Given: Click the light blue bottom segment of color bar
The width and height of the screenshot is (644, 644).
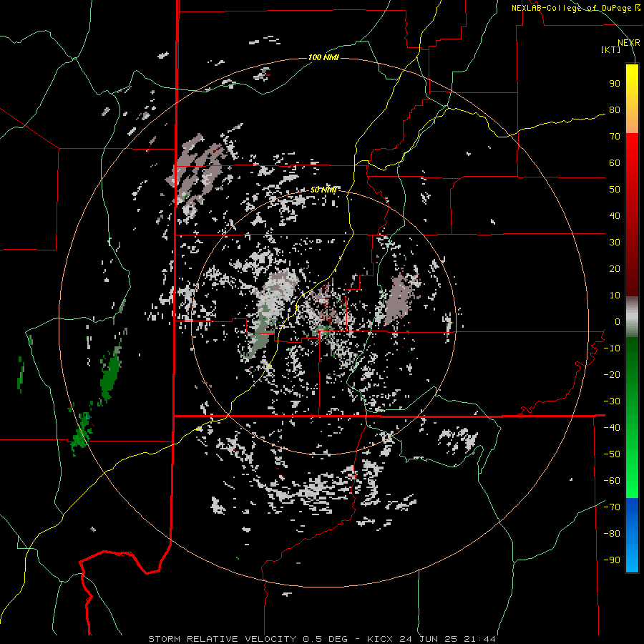Looking at the screenshot, I should 632,559.
